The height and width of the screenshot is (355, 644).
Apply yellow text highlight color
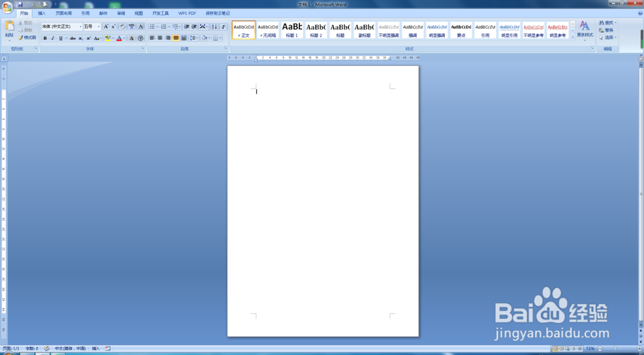108,38
